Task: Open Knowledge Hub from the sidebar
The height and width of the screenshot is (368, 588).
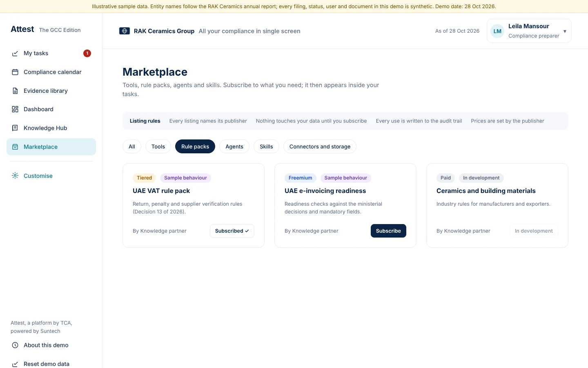Action: click(x=51, y=128)
